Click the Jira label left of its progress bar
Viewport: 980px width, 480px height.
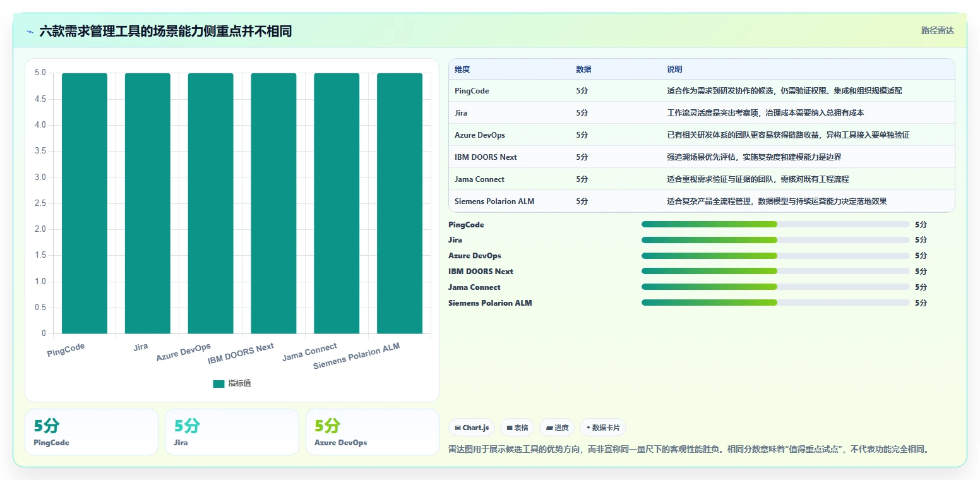(455, 240)
